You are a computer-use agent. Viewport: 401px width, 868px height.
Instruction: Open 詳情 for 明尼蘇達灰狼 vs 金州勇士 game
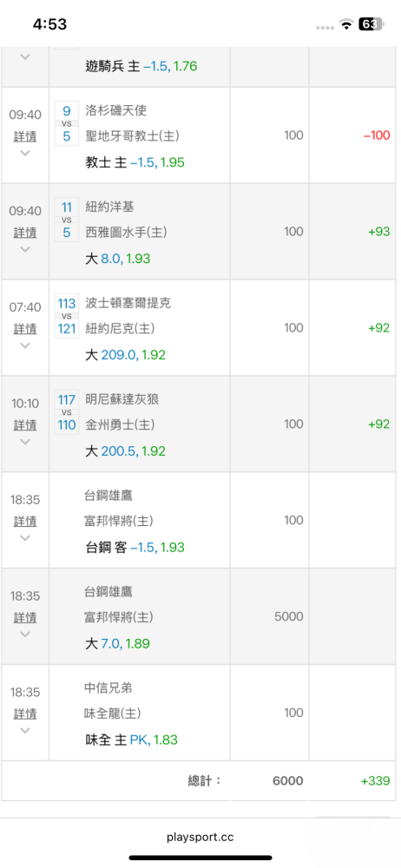[x=25, y=424]
